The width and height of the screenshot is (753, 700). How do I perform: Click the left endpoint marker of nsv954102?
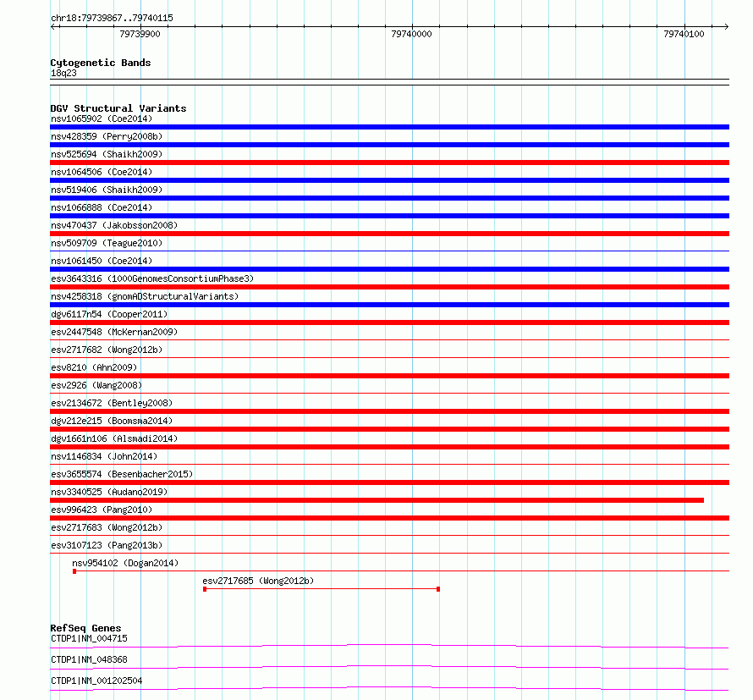tap(74, 571)
